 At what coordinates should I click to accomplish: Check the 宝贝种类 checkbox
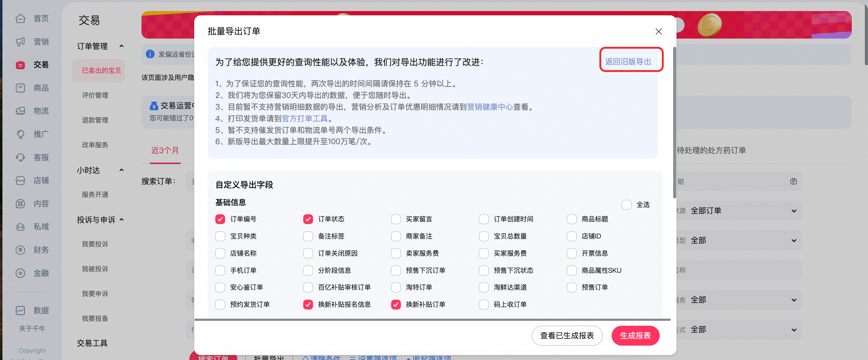point(220,236)
